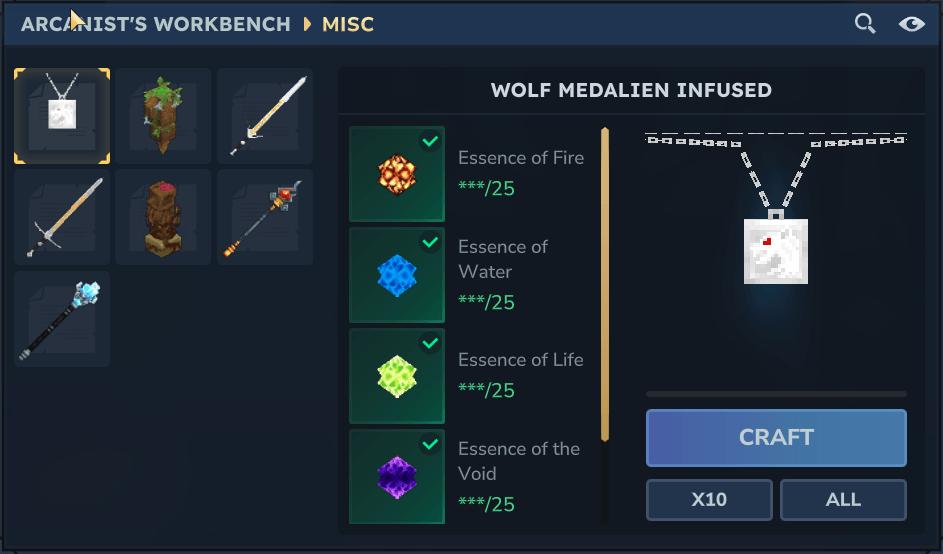The width and height of the screenshot is (943, 554).
Task: Select the ice crystal staff recipe
Action: (62, 319)
